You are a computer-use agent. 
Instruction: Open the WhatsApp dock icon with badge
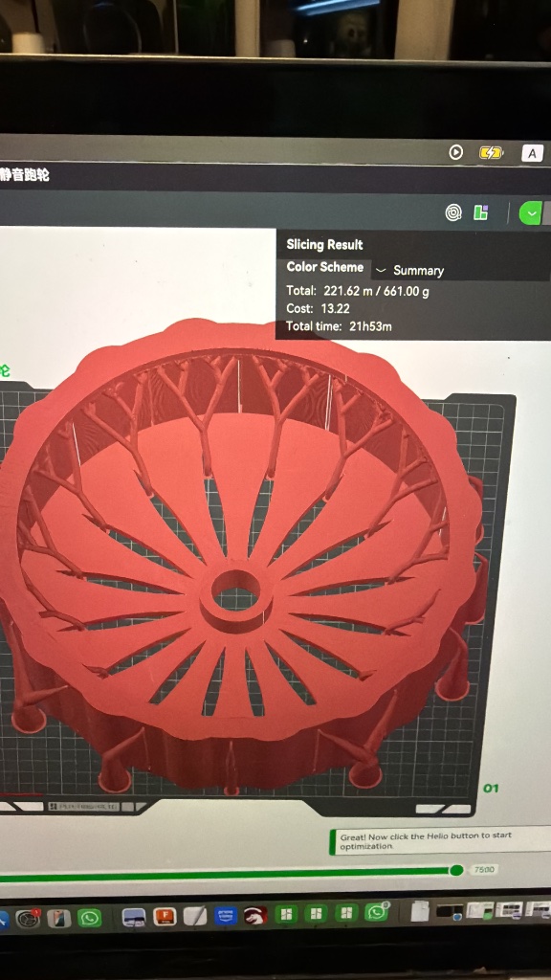pos(377,912)
